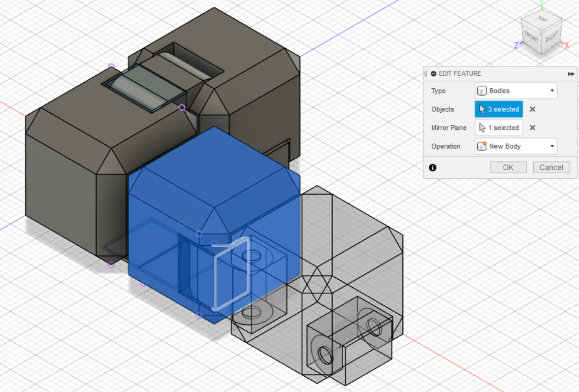The width and height of the screenshot is (579, 392).
Task: Confirm the mirror feature with OK
Action: click(508, 167)
